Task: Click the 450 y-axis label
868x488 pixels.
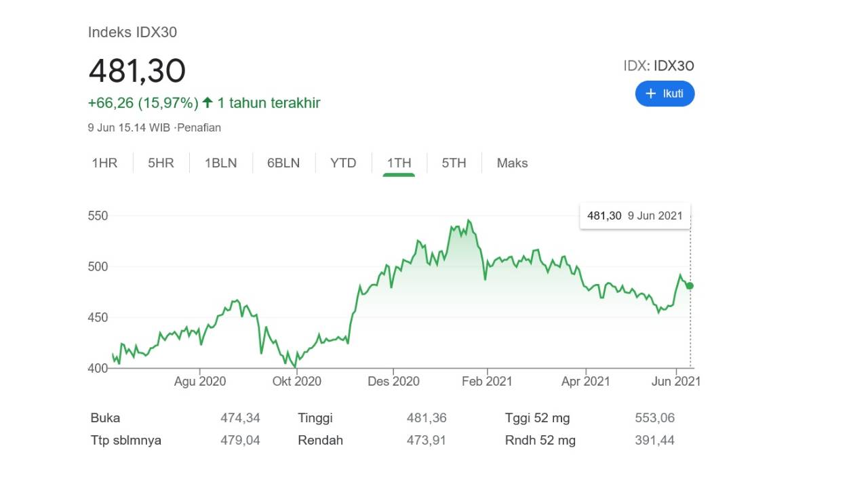Action: click(98, 318)
